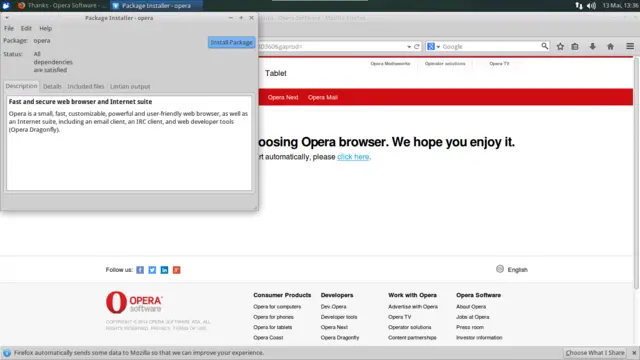Open Opera's Twitter page icon
This screenshot has height=360, width=640.
click(152, 270)
